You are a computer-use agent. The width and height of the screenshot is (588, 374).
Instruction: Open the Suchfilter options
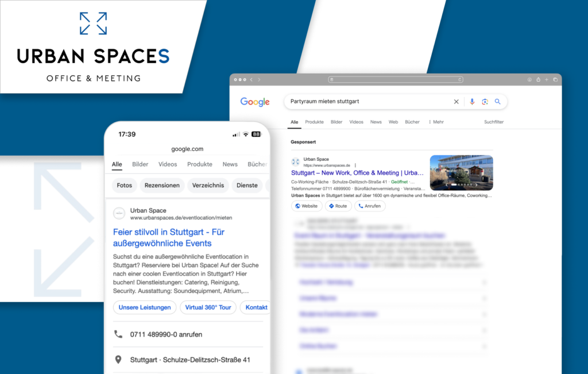[x=494, y=122]
